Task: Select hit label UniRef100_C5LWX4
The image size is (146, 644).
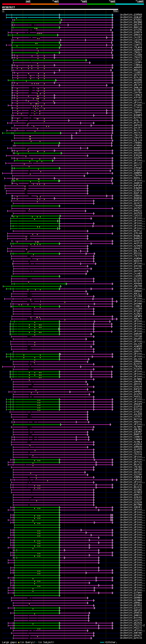Action: (131, 48)
